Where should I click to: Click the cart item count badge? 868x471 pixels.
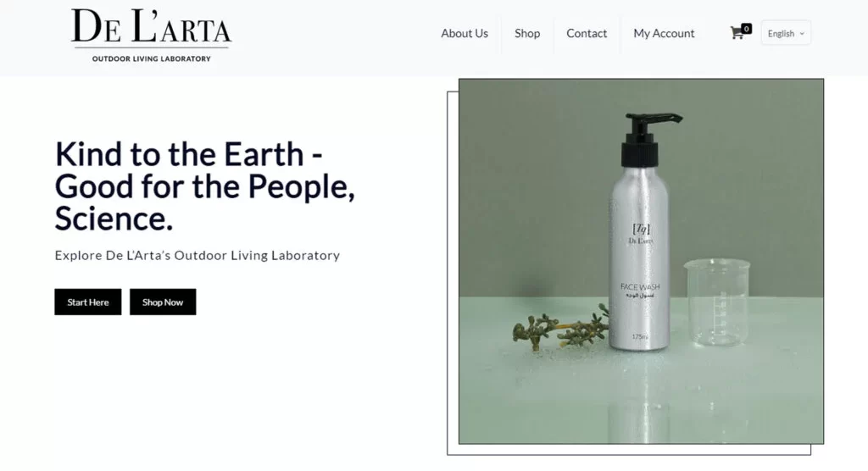[746, 28]
